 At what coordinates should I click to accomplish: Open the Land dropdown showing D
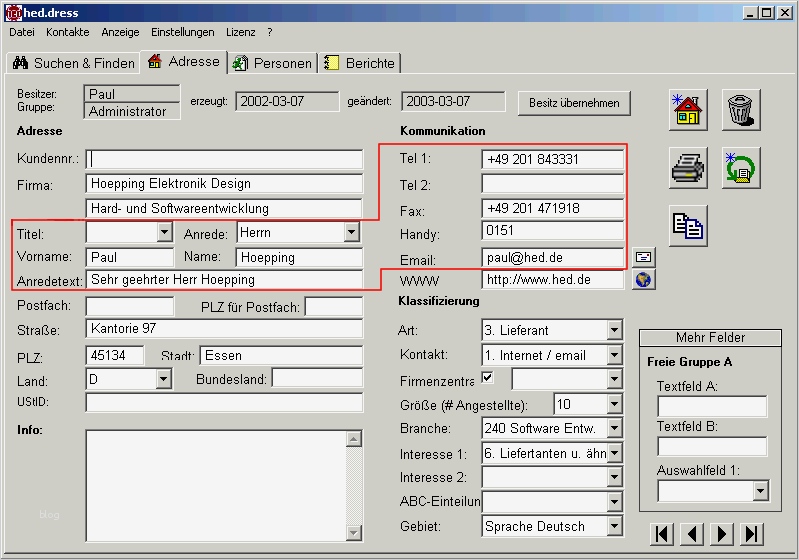tap(163, 379)
